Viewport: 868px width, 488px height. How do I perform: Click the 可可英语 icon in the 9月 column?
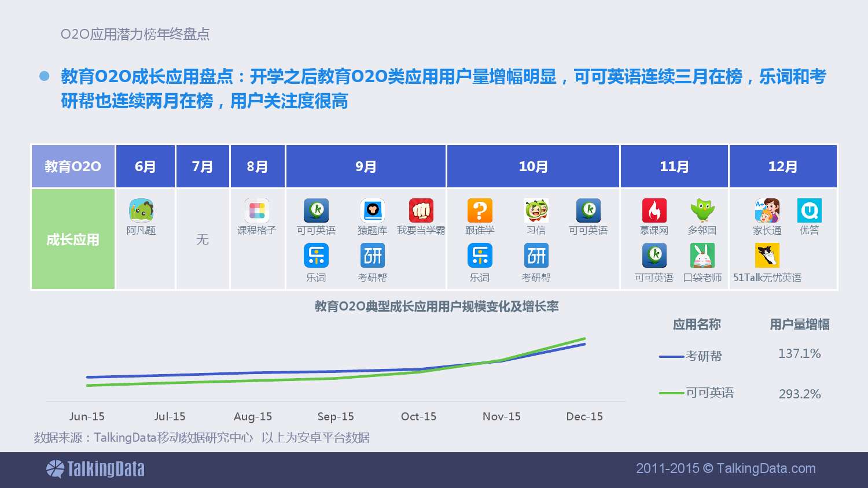316,210
